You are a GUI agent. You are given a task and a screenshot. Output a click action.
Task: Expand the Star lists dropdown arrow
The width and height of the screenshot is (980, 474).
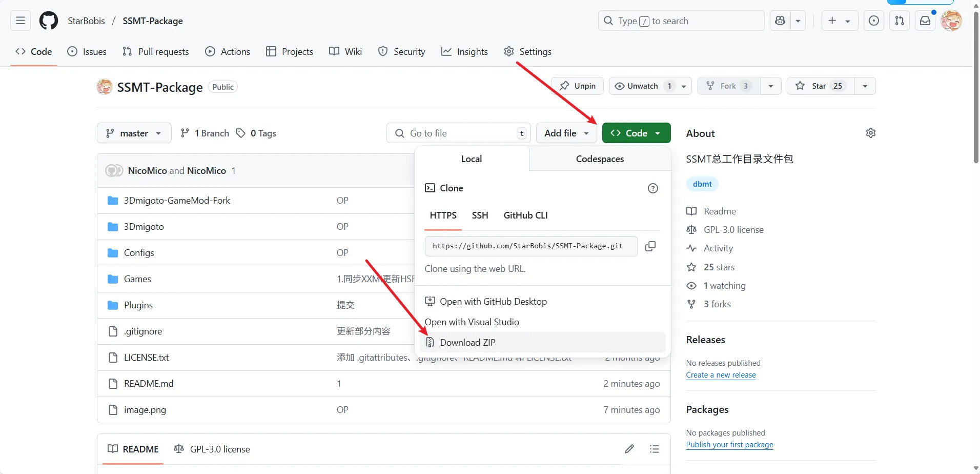865,86
